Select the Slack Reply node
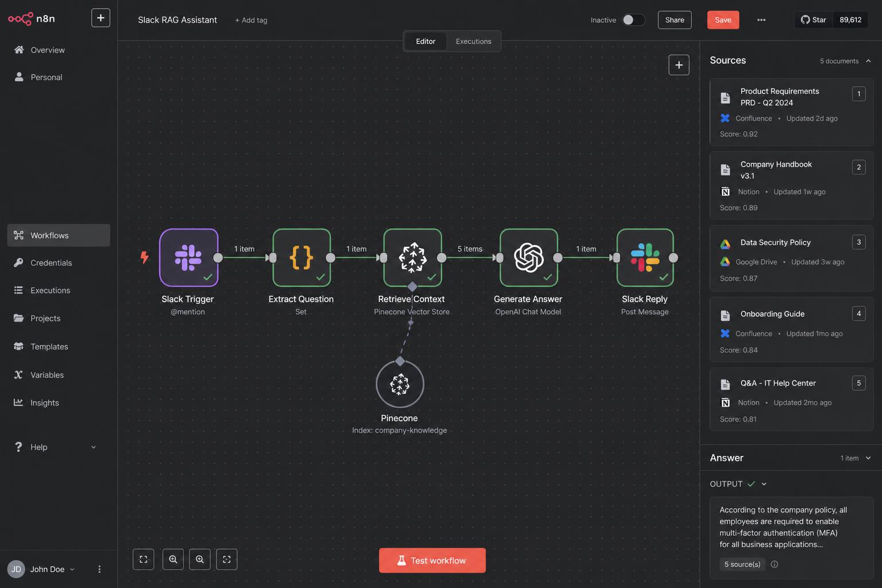This screenshot has width=882, height=588. [x=645, y=257]
